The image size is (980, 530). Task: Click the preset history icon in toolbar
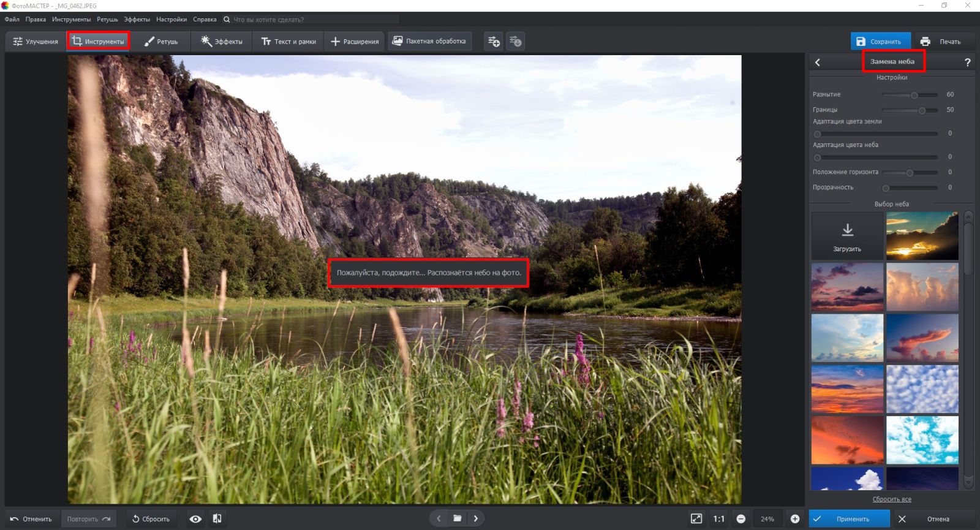click(x=516, y=42)
